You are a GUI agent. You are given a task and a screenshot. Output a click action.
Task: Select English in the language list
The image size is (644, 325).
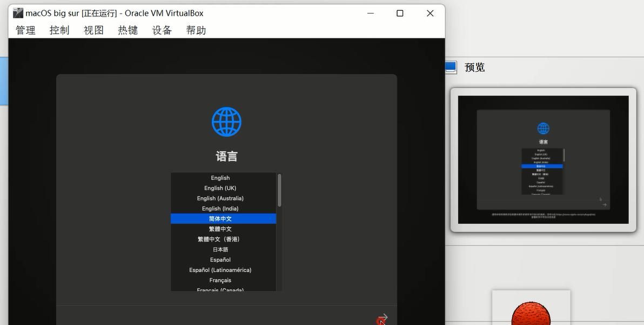220,178
